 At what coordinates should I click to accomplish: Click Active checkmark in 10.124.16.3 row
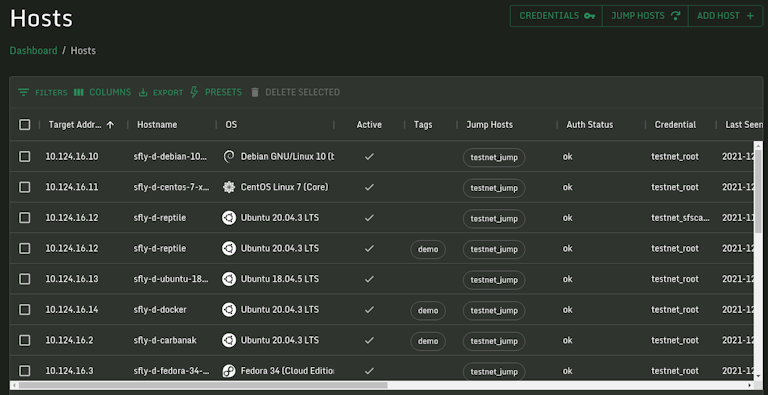pyautogui.click(x=369, y=371)
